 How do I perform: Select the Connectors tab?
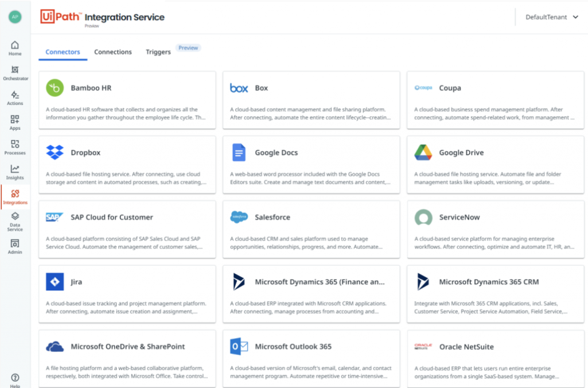point(63,52)
